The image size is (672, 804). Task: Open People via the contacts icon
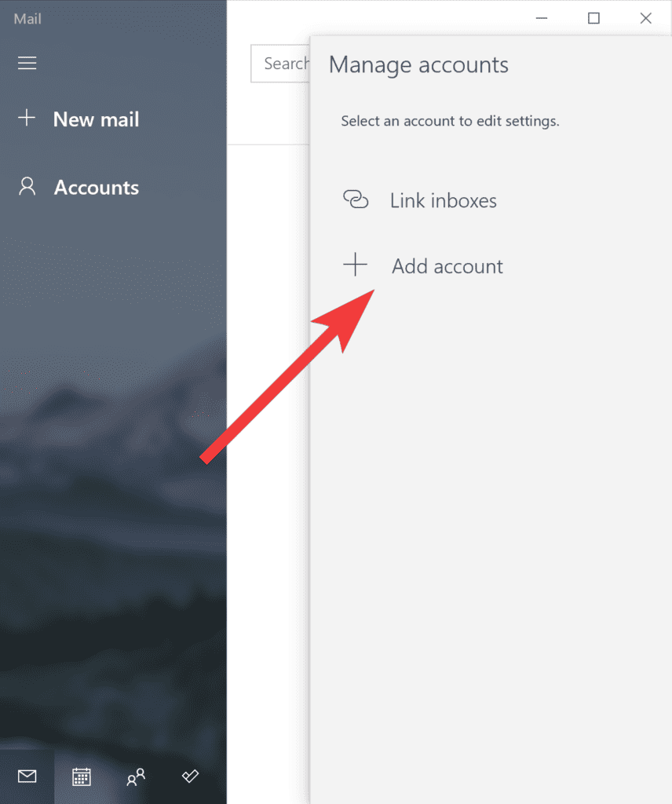coord(135,776)
